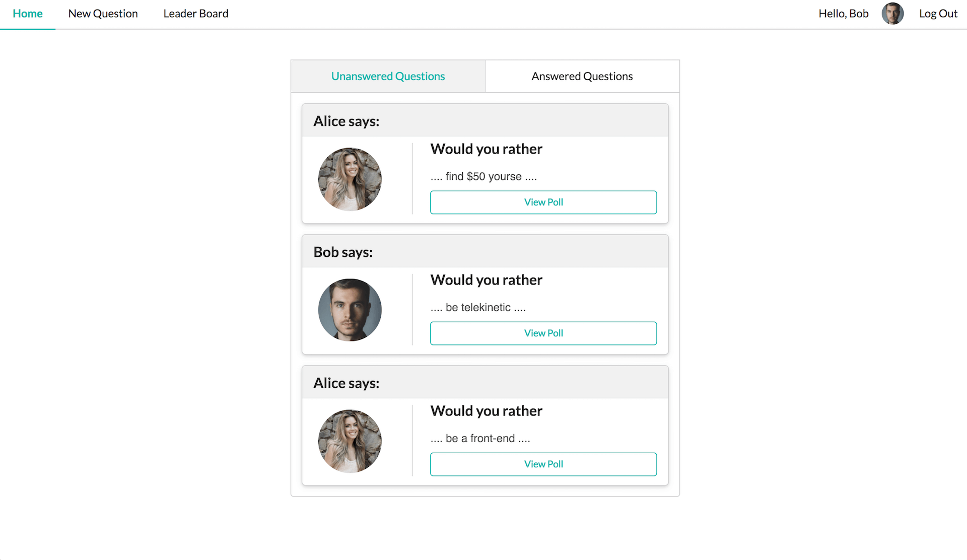Click the '.... be a front-end ....' text

[x=480, y=439]
